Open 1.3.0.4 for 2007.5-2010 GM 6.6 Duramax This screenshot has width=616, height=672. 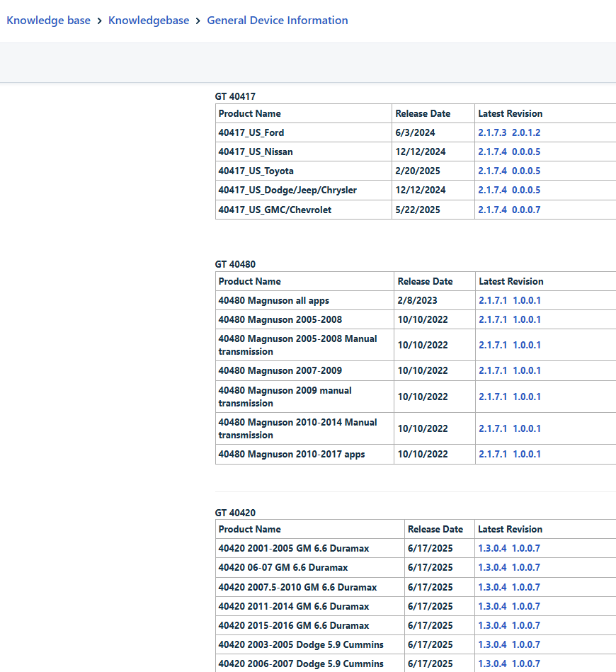(492, 587)
